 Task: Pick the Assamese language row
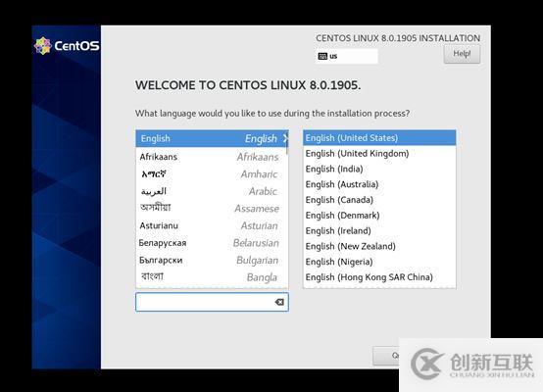pos(212,209)
